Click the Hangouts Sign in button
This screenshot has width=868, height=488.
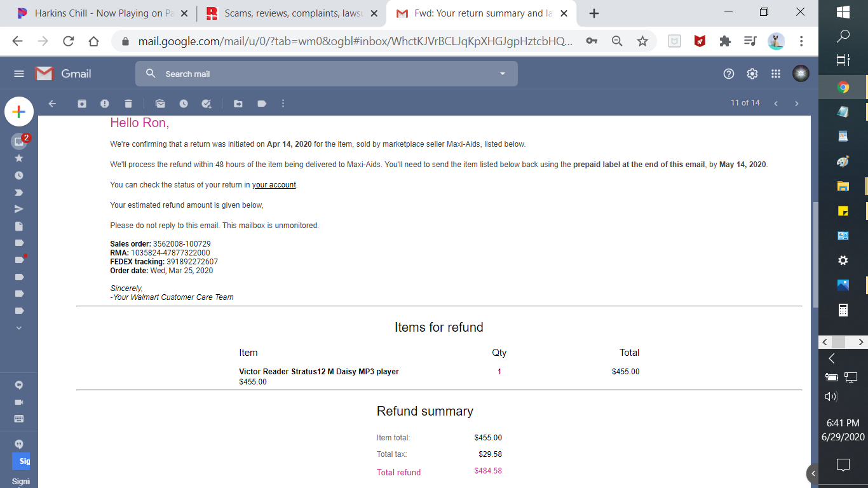21,461
